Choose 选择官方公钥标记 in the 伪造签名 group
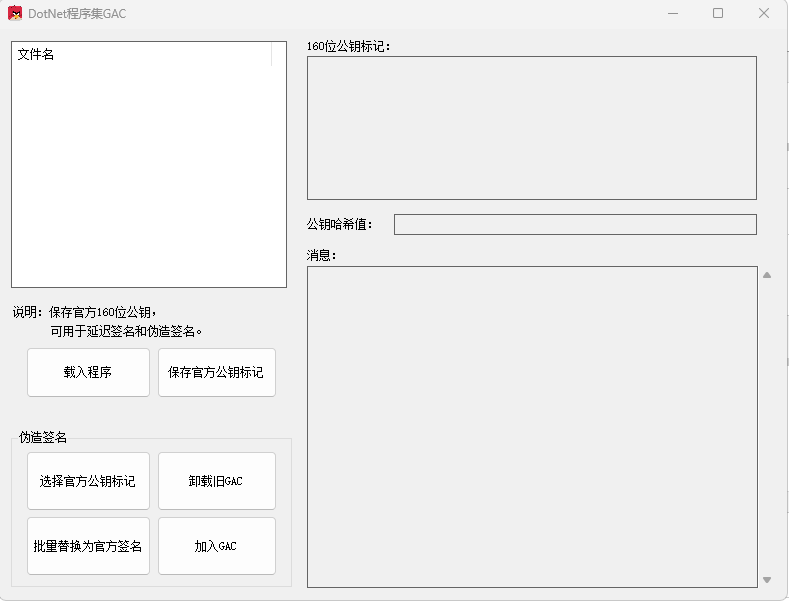The width and height of the screenshot is (789, 602). coord(88,481)
